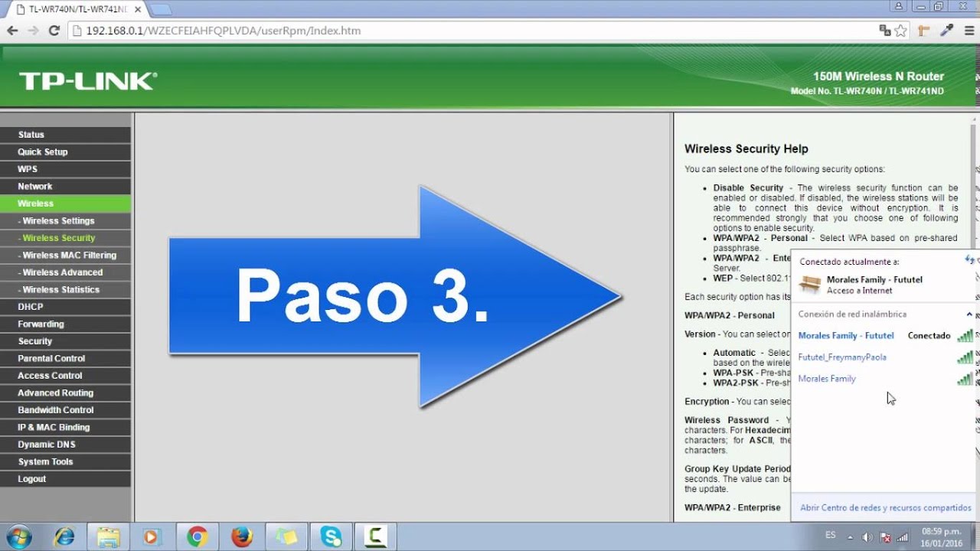Open Abrir Centro de redes y recursos compartidos
Screen dimensions: 980x551
coord(885,507)
